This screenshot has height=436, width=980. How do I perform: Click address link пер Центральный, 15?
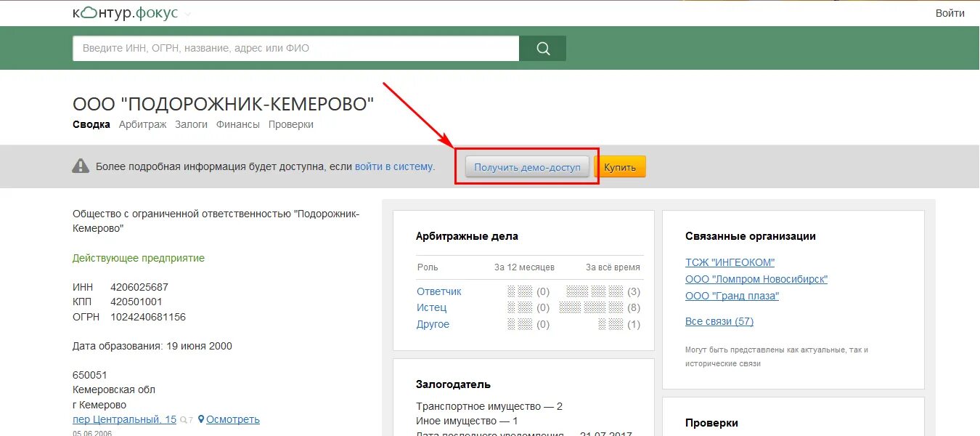(124, 419)
